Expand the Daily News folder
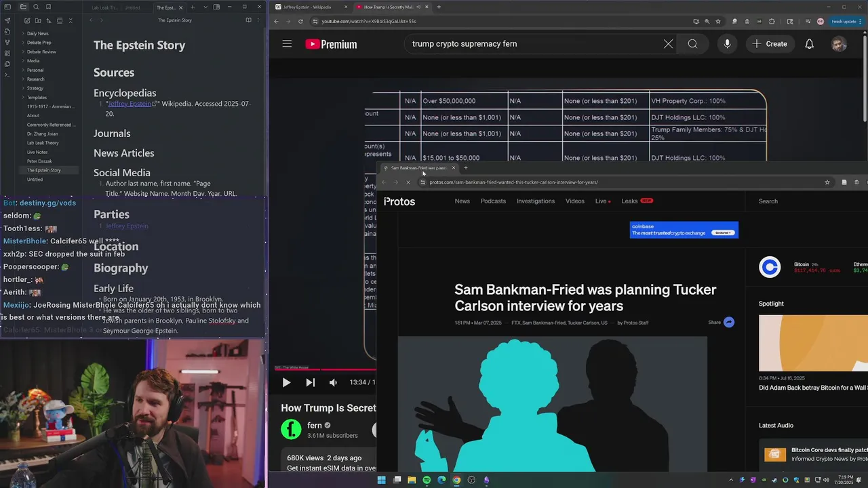Viewport: 868px width, 488px height. (37, 33)
